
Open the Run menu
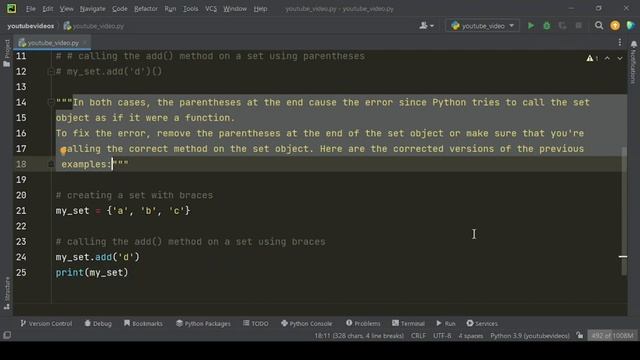pyautogui.click(x=170, y=9)
